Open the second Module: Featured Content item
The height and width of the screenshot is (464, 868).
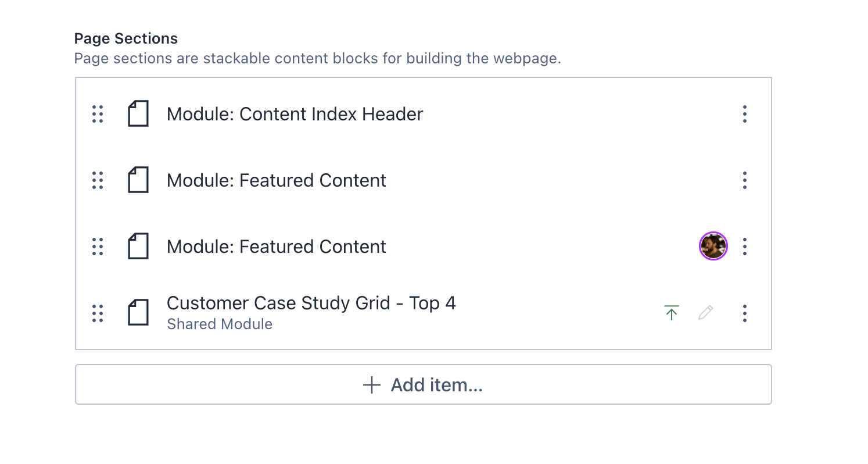tap(276, 247)
